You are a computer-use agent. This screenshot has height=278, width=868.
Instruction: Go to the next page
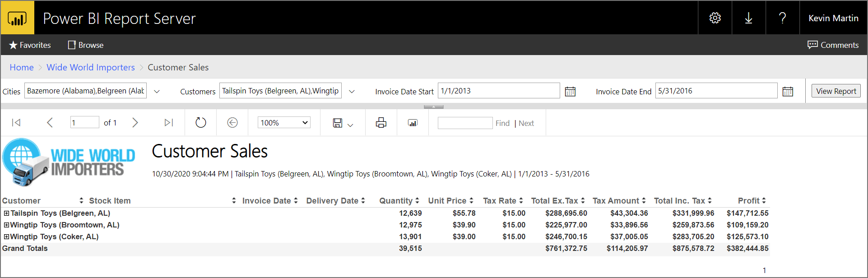pyautogui.click(x=135, y=122)
